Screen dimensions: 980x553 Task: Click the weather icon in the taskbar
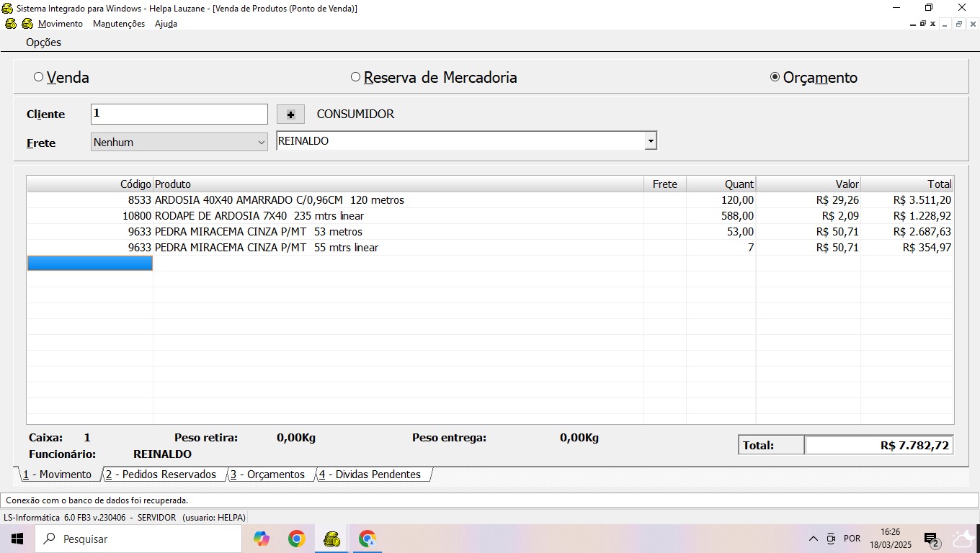point(963,539)
